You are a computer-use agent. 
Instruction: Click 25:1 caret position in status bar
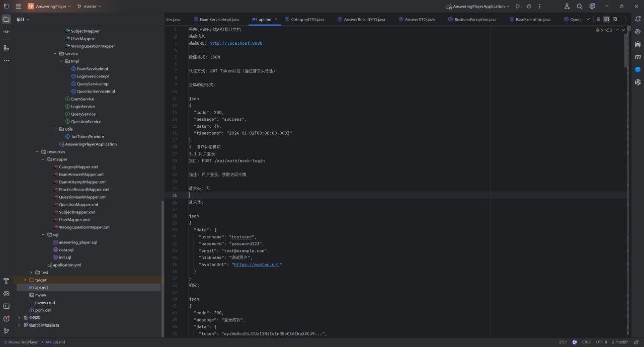coord(563,342)
